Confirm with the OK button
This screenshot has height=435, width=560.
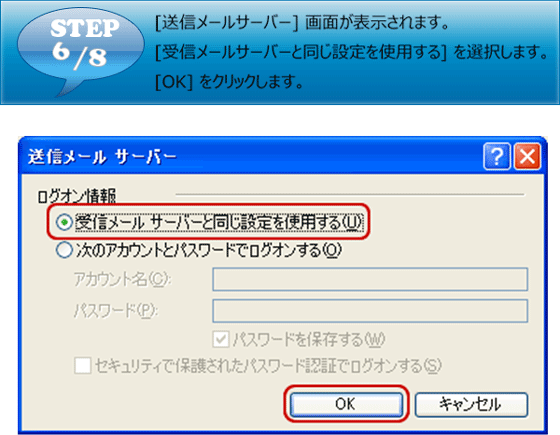click(x=346, y=404)
